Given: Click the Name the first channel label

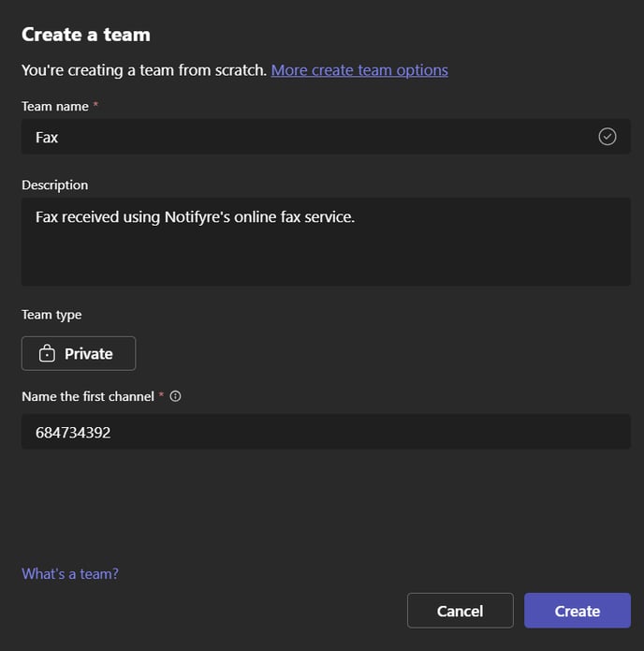Looking at the screenshot, I should point(88,396).
